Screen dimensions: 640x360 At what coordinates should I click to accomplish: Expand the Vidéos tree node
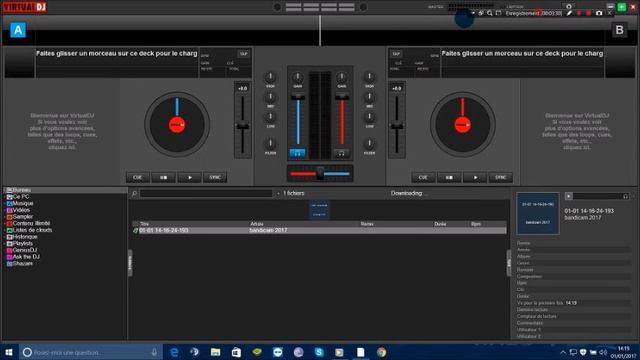[4, 210]
